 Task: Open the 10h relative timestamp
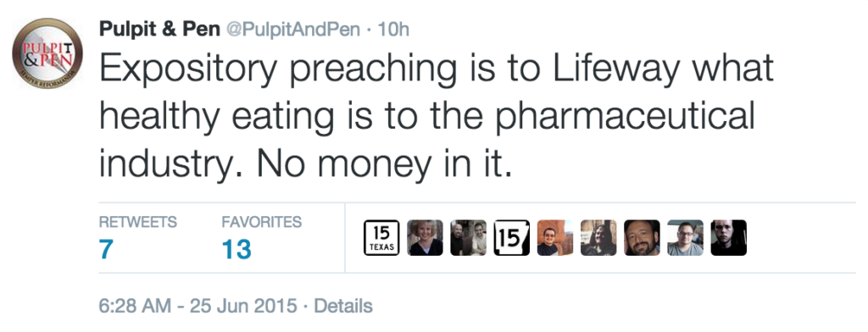[x=392, y=30]
